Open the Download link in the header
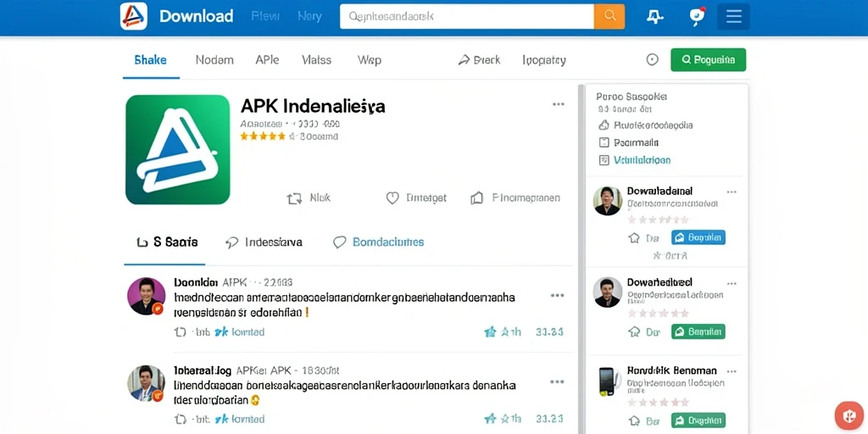This screenshot has width=868, height=434. click(x=196, y=16)
